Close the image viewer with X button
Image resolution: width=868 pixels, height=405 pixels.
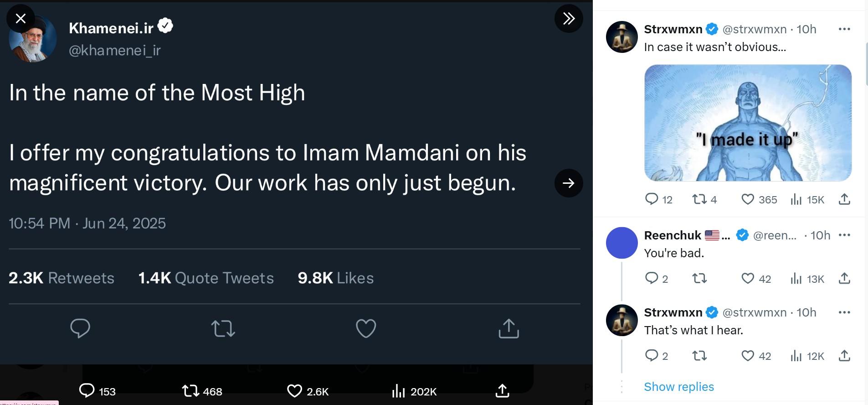click(x=21, y=18)
